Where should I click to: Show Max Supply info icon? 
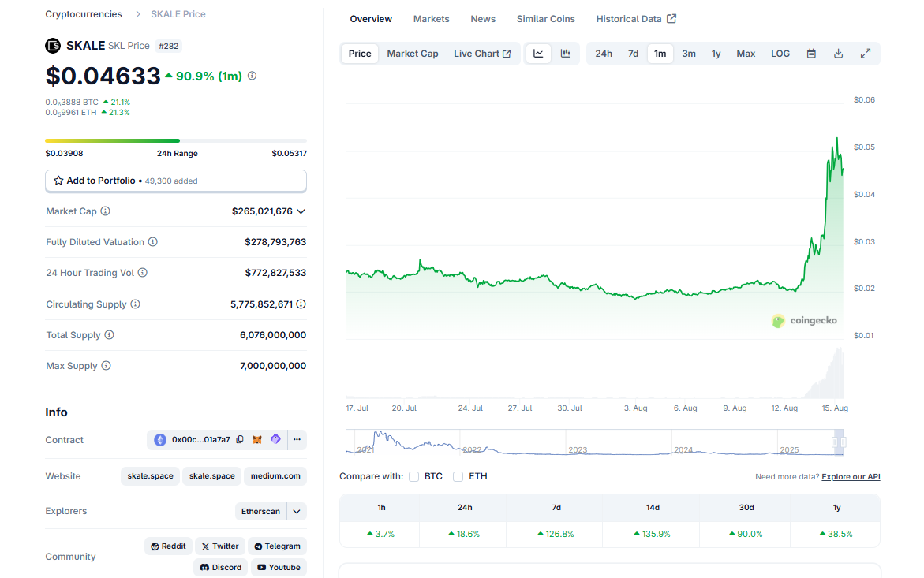pyautogui.click(x=106, y=366)
